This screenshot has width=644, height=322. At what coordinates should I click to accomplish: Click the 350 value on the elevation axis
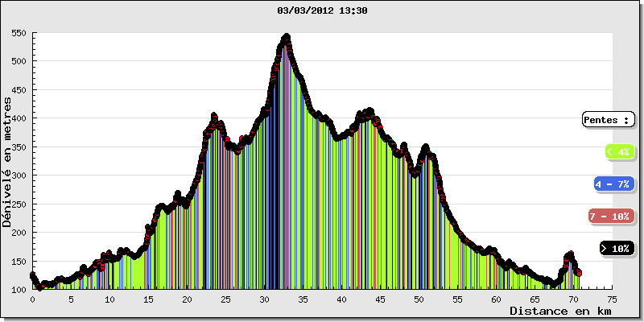coord(19,147)
